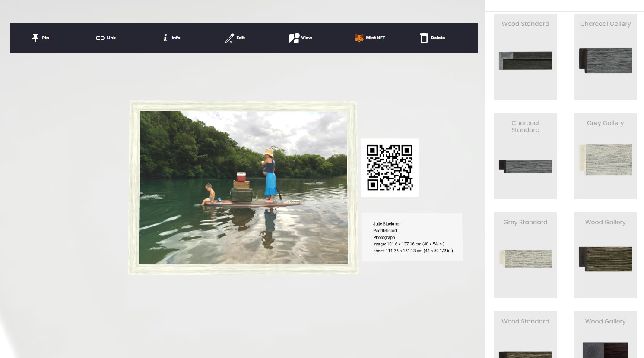This screenshot has width=644, height=358.
Task: Click the Delete trash can icon
Action: [424, 38]
